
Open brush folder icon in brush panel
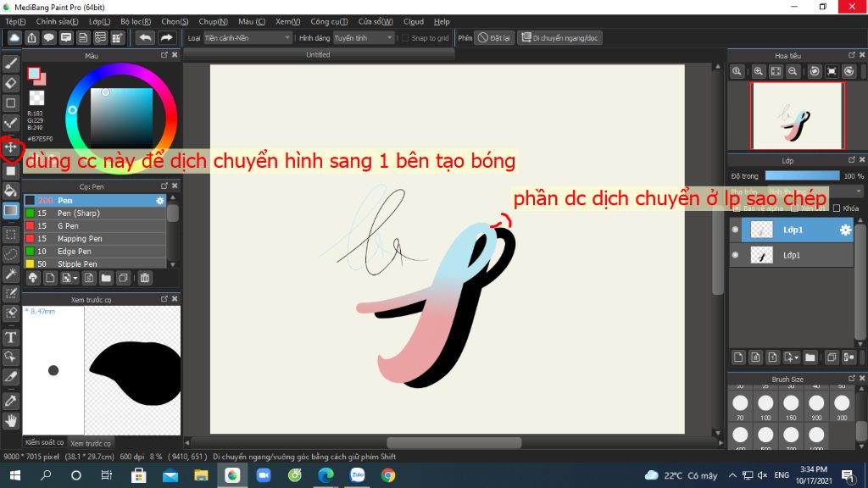(x=106, y=278)
